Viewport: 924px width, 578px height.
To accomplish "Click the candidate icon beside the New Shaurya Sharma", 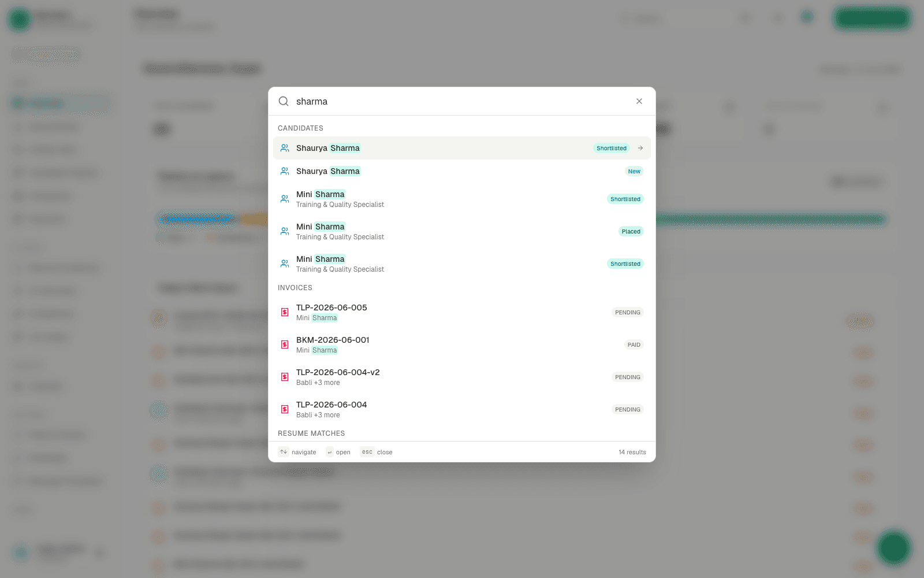I will (285, 171).
